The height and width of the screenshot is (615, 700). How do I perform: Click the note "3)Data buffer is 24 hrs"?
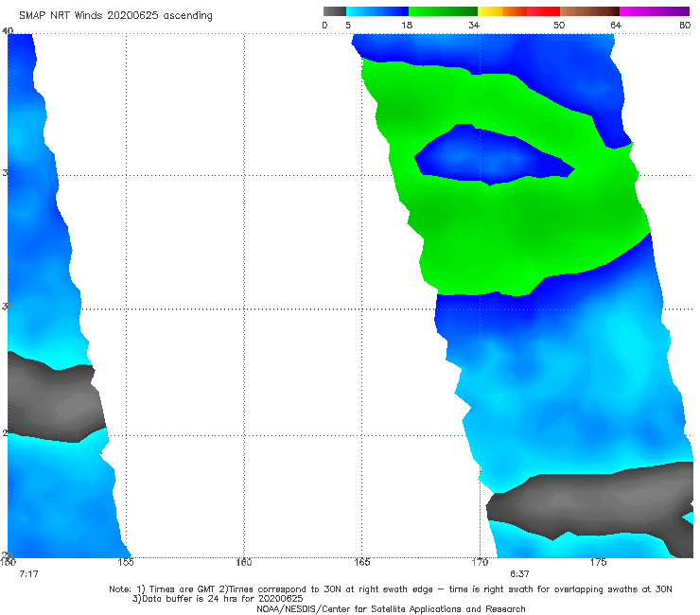[x=218, y=599]
